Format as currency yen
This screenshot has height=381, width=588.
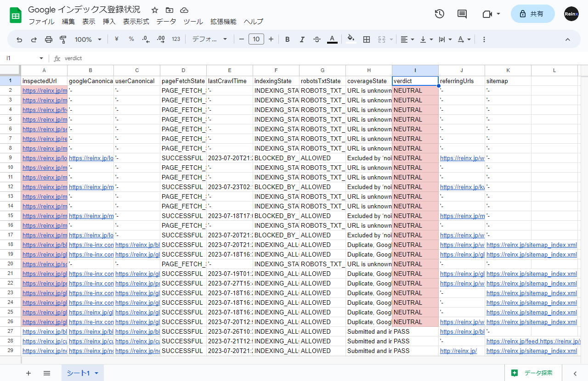tap(117, 39)
